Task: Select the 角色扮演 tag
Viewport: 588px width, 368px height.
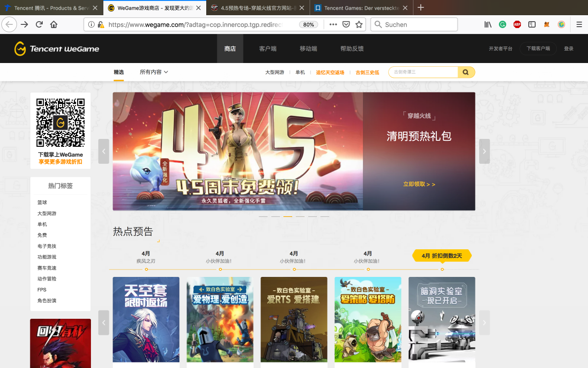Action: pyautogui.click(x=47, y=300)
